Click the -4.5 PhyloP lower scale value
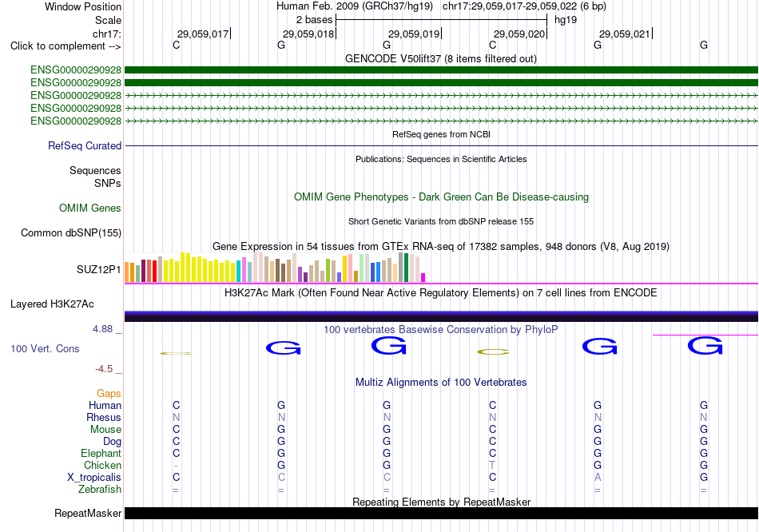This screenshot has height=532, width=759. click(104, 369)
